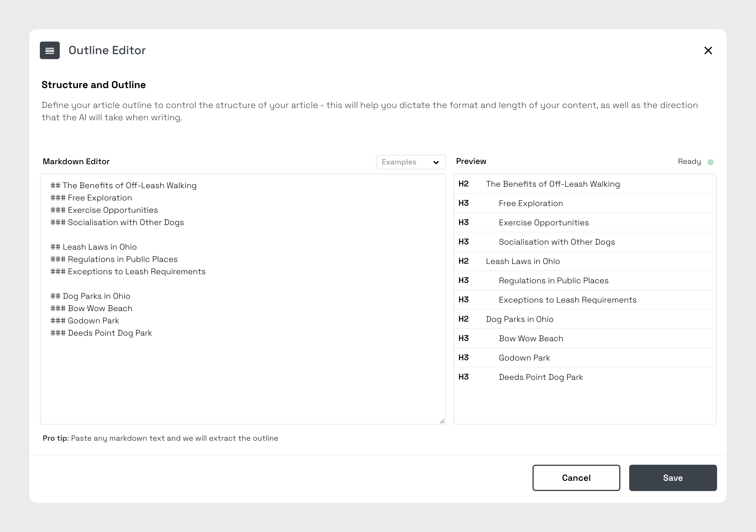Close the Outline Editor dialog
This screenshot has width=756, height=532.
pyautogui.click(x=708, y=50)
